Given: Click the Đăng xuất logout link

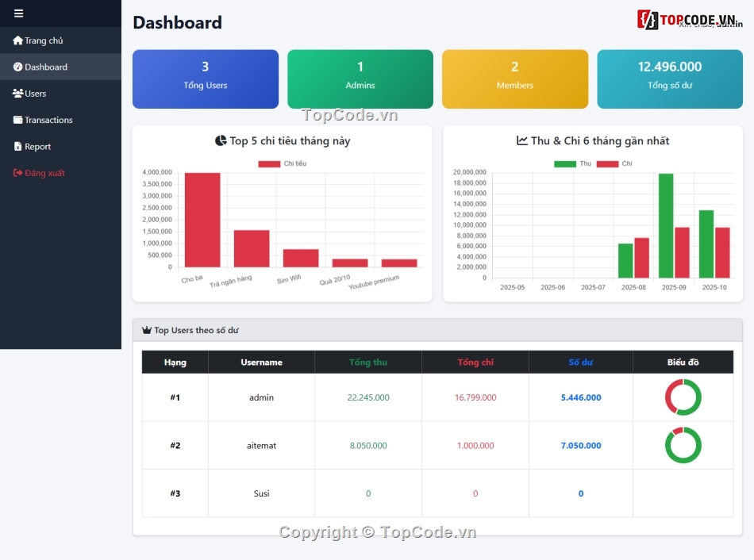Looking at the screenshot, I should [x=44, y=172].
